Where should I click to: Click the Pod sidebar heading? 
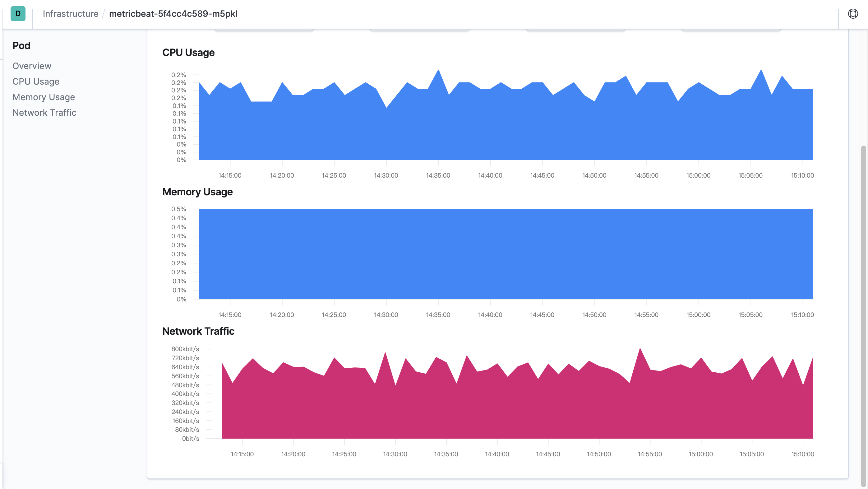tap(21, 45)
